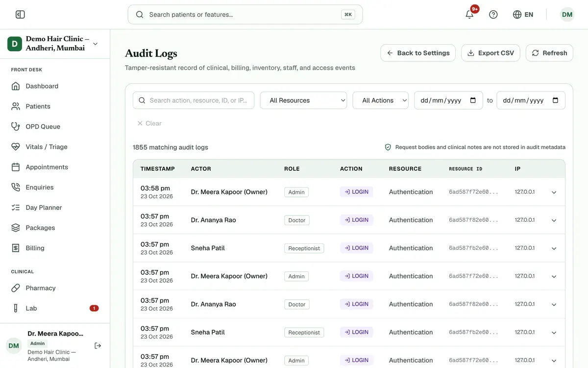The width and height of the screenshot is (588, 368).
Task: Click the Packages layers icon
Action: pyautogui.click(x=16, y=228)
